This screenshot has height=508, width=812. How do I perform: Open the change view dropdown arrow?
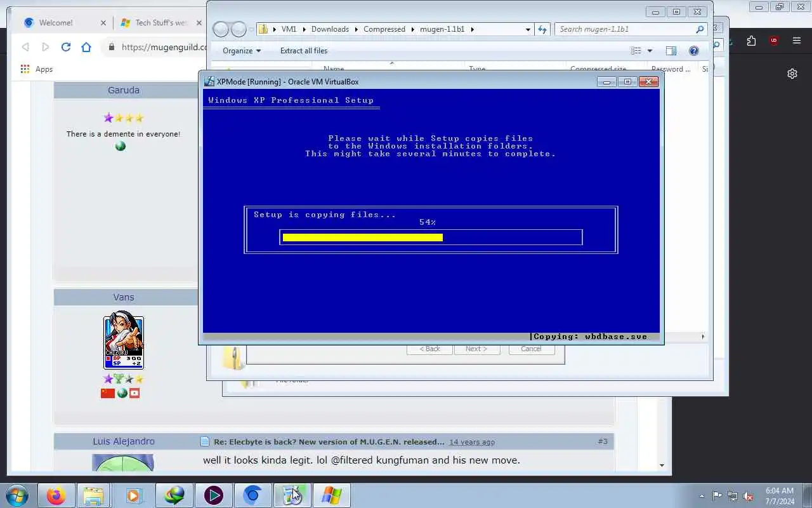[650, 51]
